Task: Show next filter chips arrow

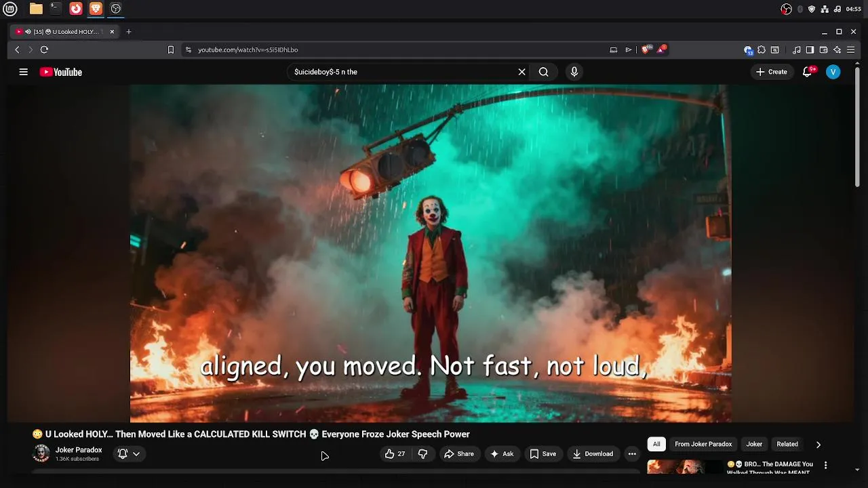Action: click(818, 445)
